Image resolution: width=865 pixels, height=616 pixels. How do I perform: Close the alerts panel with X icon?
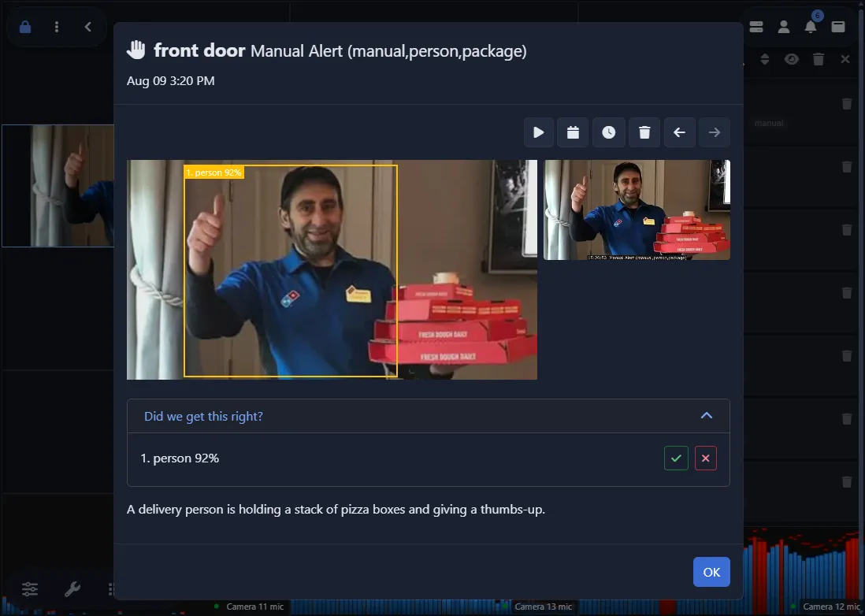coord(845,59)
